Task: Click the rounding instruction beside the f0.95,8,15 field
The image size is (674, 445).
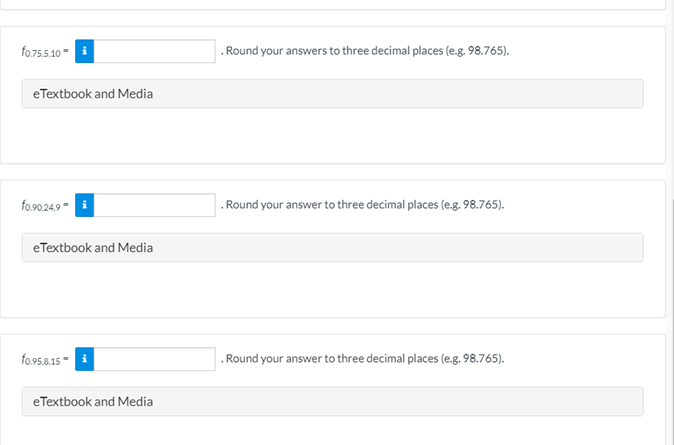Action: pos(364,358)
